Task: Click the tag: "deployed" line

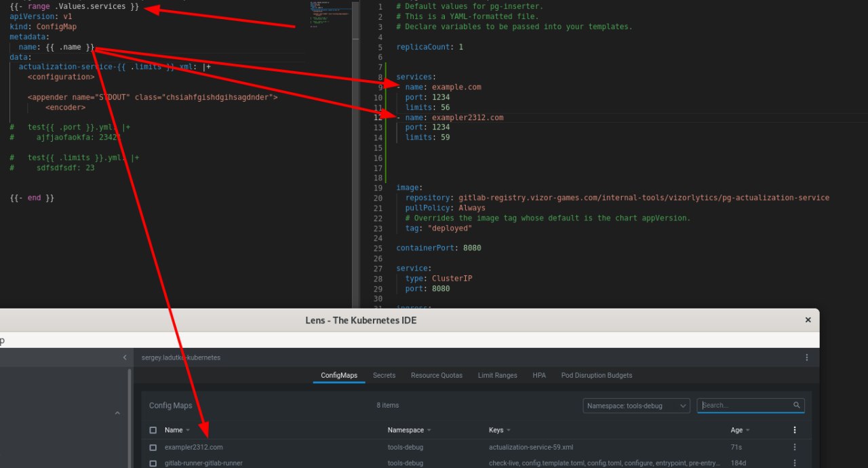Action: 439,228
